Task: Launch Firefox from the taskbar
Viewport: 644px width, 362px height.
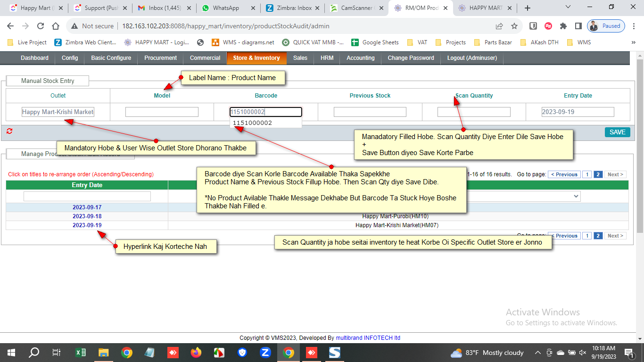Action: tap(196, 353)
